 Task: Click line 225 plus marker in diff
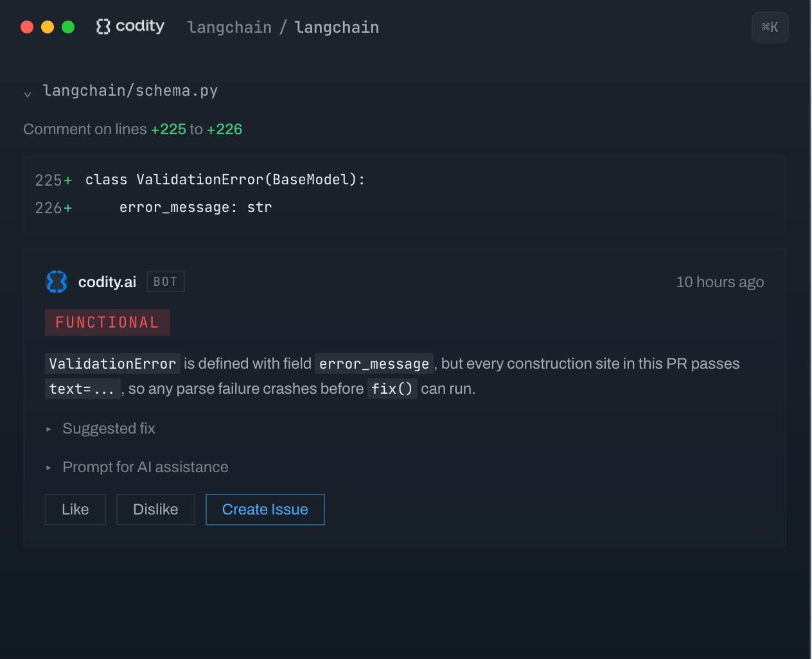click(68, 180)
